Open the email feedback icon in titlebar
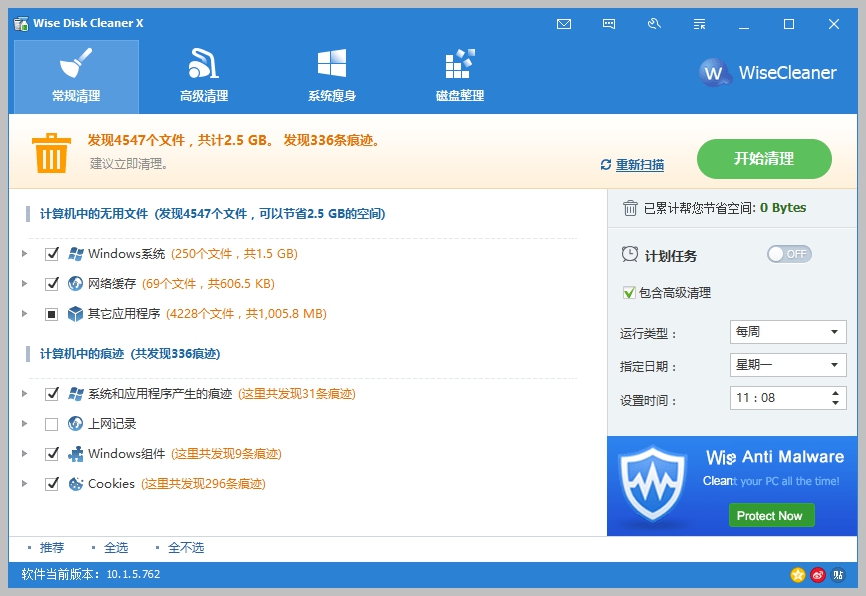This screenshot has height=596, width=866. [x=564, y=23]
